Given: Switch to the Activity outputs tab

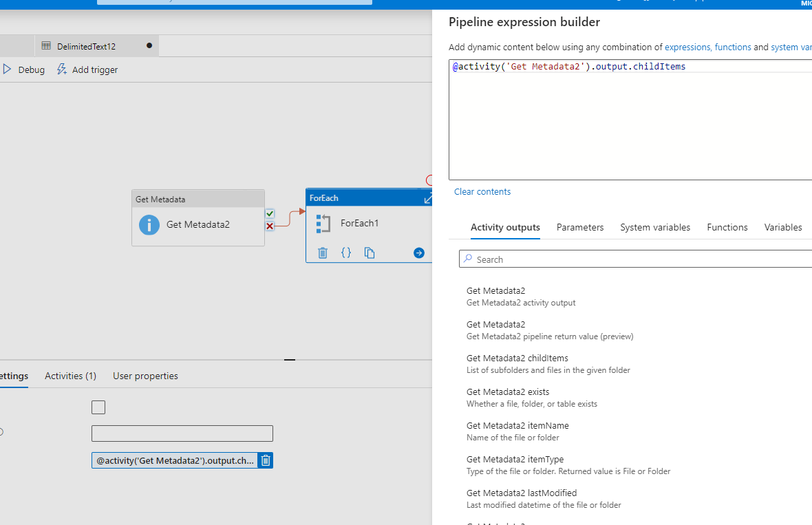Looking at the screenshot, I should click(x=505, y=227).
